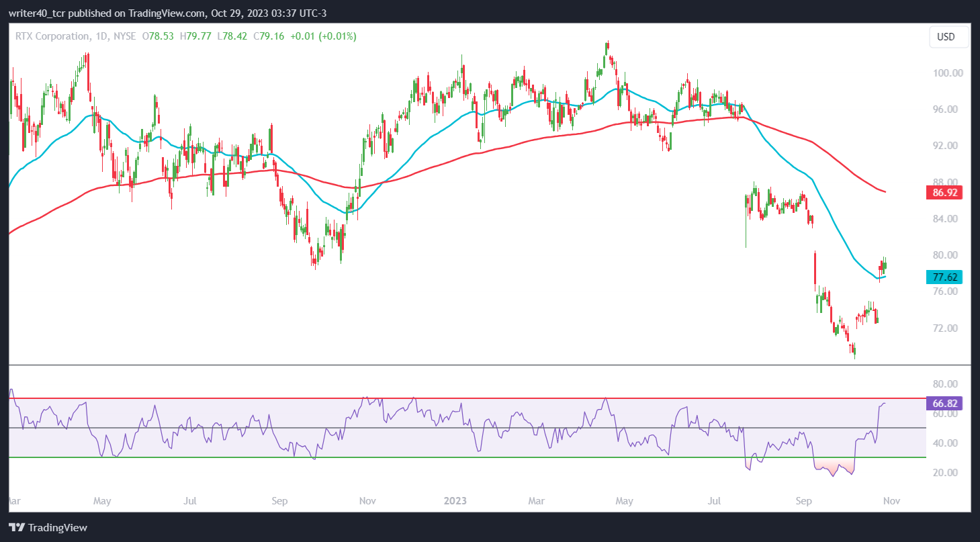Click the Nov label at the right end of time axis
The image size is (980, 542).
point(891,501)
